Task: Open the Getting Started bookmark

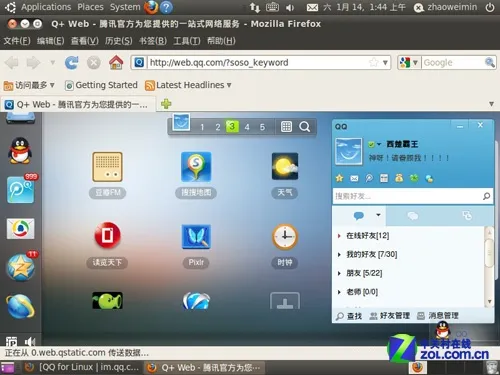Action: click(x=101, y=85)
